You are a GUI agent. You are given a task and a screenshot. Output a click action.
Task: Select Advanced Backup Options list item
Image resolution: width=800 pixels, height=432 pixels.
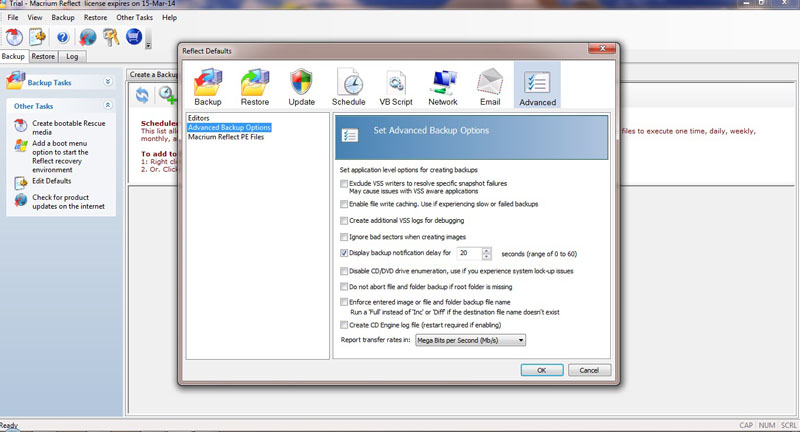coord(229,128)
